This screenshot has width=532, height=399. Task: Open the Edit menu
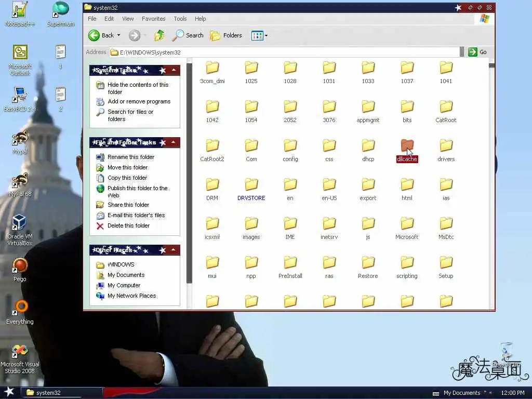pyautogui.click(x=109, y=19)
